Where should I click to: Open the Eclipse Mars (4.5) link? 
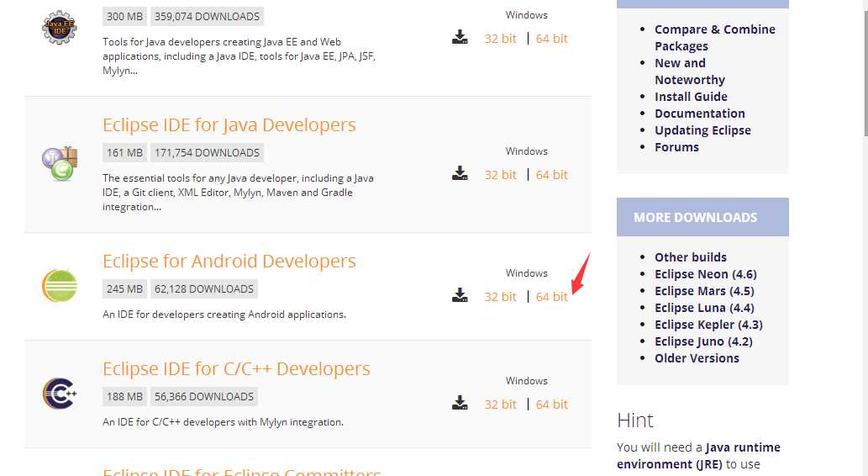(704, 291)
